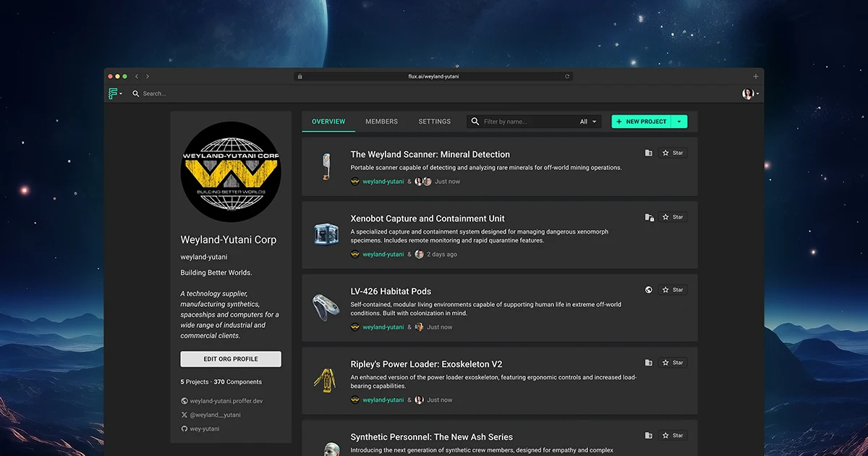Image resolution: width=868 pixels, height=456 pixels.
Task: Click inside the Filter by name field
Action: click(x=528, y=121)
